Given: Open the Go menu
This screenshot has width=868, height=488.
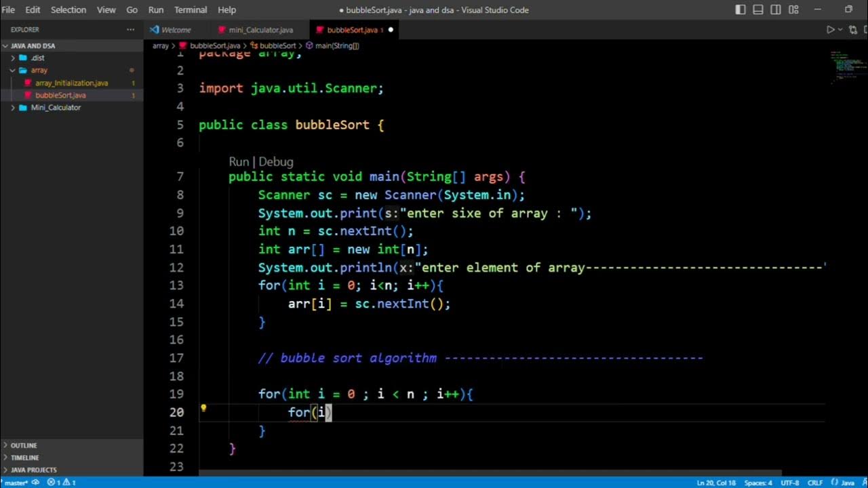Looking at the screenshot, I should pos(132,9).
